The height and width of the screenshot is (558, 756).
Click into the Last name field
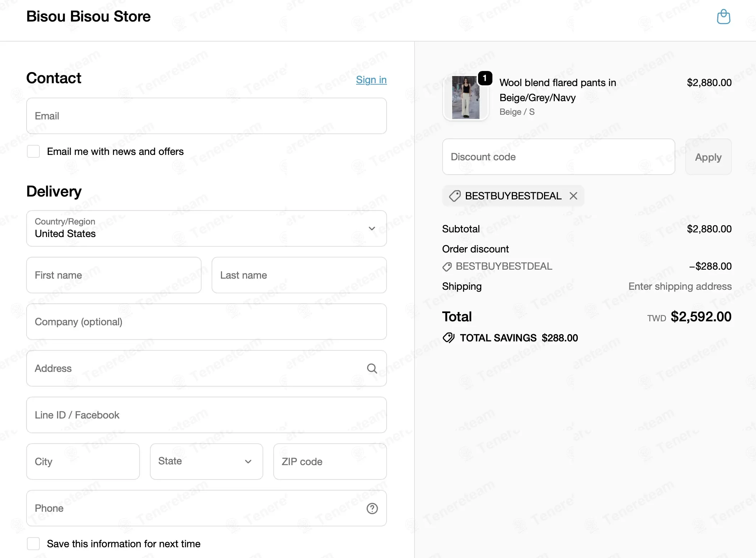pyautogui.click(x=299, y=275)
